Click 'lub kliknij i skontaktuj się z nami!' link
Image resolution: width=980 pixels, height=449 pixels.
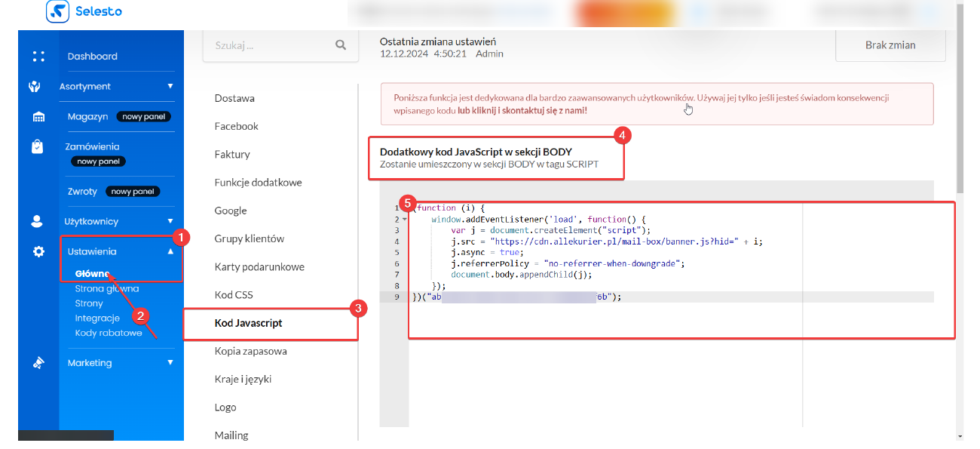[522, 110]
